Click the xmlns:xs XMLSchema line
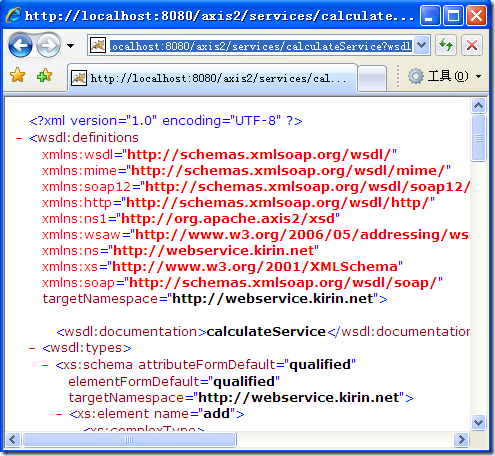The image size is (495, 456). pyautogui.click(x=222, y=267)
